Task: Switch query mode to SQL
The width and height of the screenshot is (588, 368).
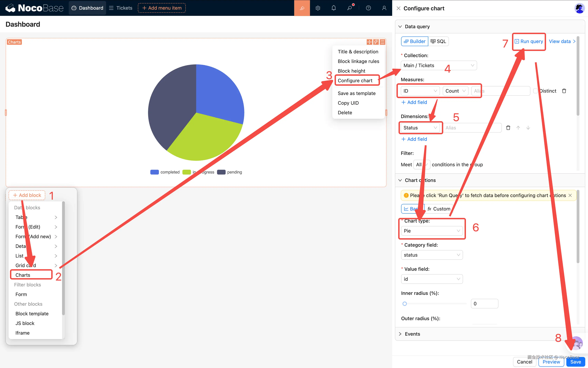Action: (x=439, y=41)
